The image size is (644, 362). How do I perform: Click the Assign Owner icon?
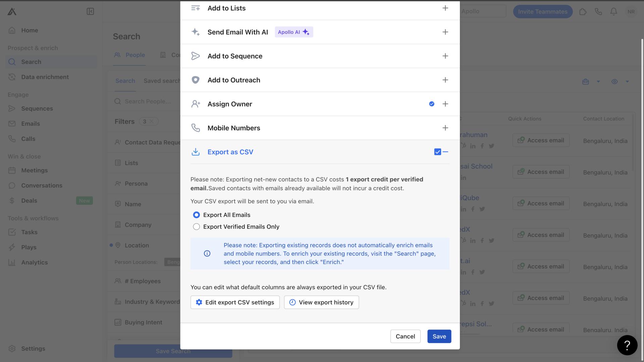tap(195, 104)
